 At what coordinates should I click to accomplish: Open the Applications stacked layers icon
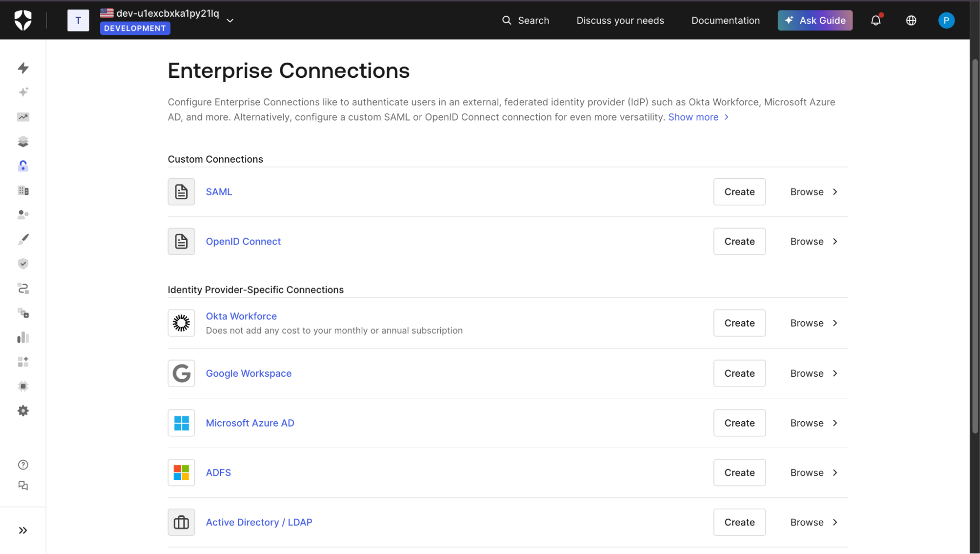tap(23, 142)
